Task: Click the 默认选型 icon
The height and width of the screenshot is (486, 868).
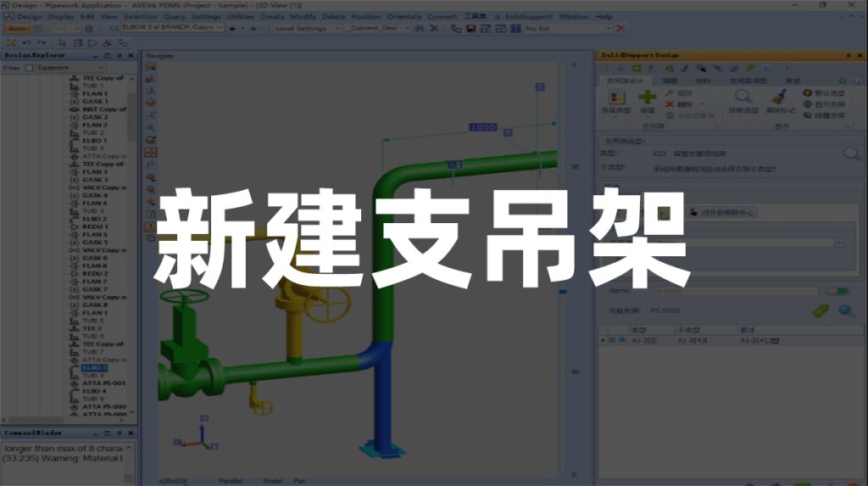Action: coord(808,93)
